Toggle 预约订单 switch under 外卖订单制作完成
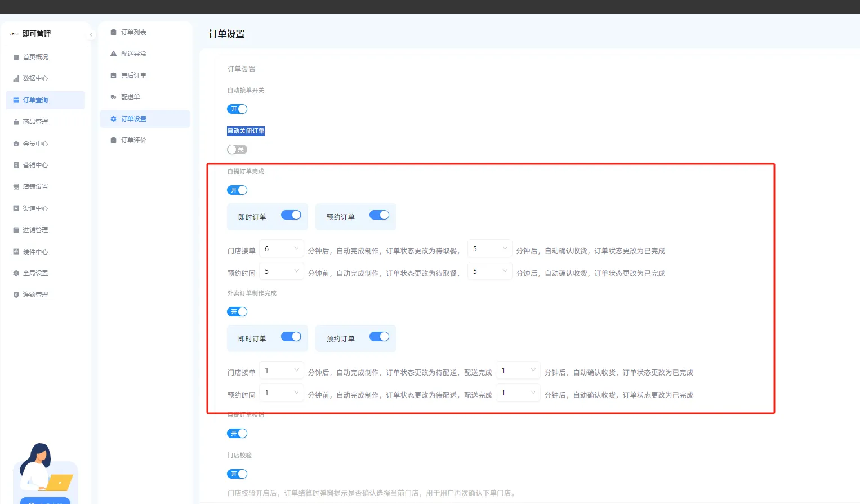 pyautogui.click(x=380, y=337)
